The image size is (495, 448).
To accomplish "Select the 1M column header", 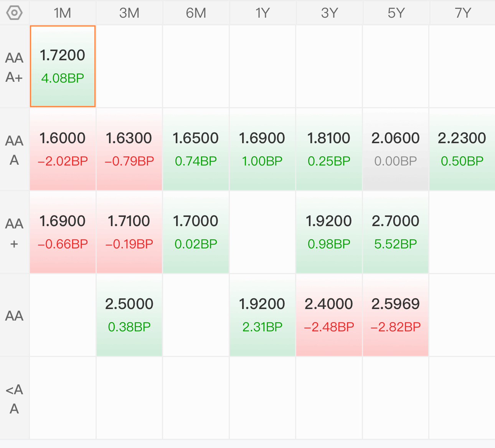I will coord(63,13).
